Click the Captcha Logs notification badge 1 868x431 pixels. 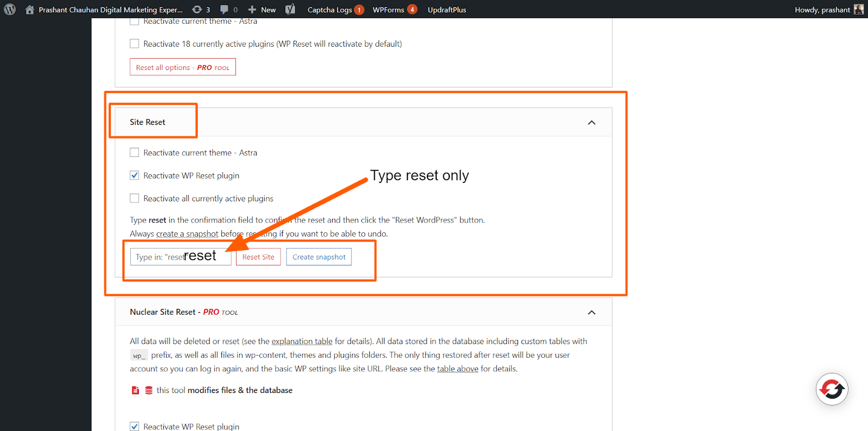(359, 10)
